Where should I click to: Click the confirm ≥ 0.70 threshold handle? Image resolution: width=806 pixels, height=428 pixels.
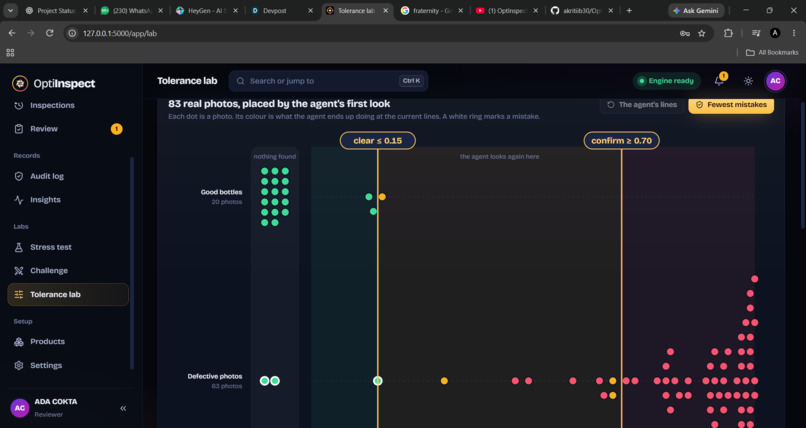621,141
